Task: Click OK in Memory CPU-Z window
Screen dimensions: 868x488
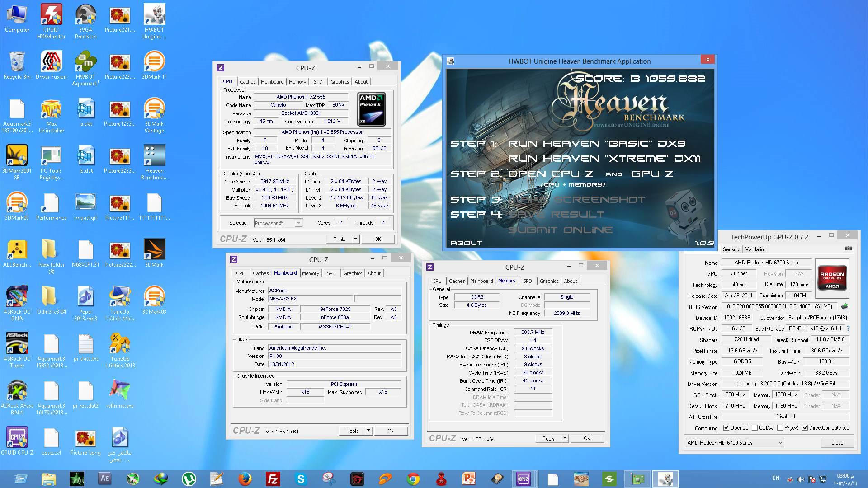Action: point(587,438)
